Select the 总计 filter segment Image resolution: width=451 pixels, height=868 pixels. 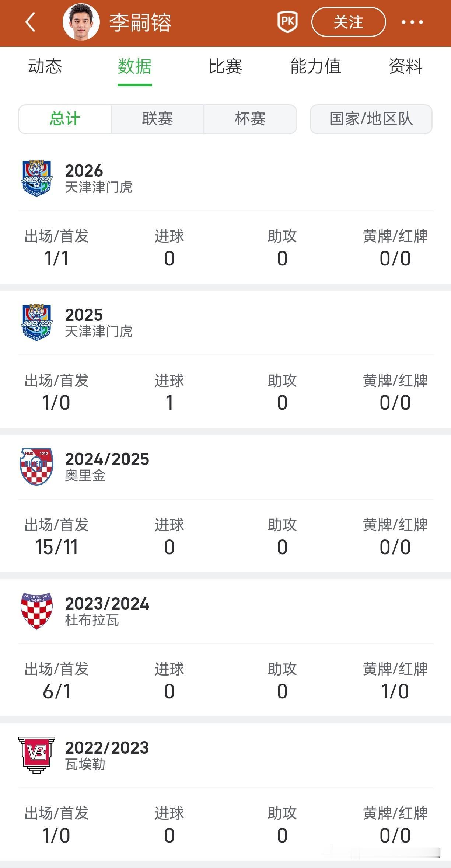click(x=65, y=119)
